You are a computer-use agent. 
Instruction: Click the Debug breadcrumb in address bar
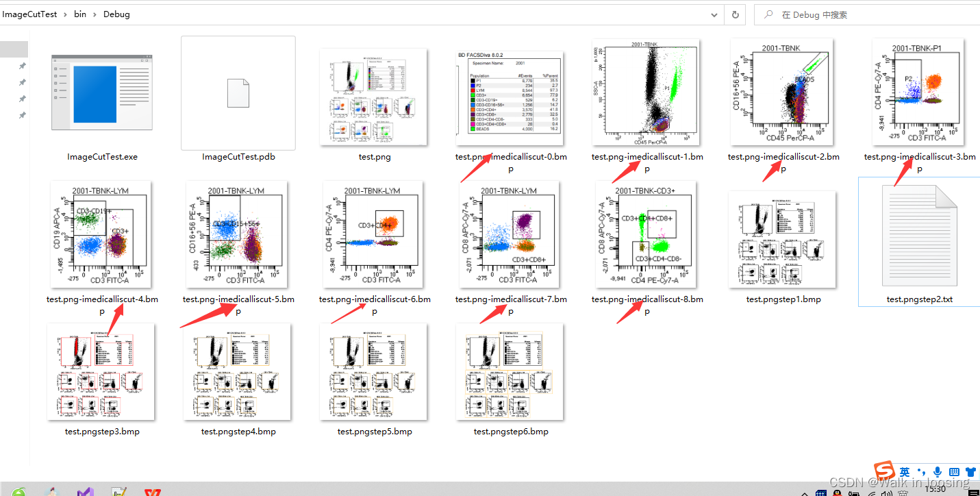(x=116, y=14)
